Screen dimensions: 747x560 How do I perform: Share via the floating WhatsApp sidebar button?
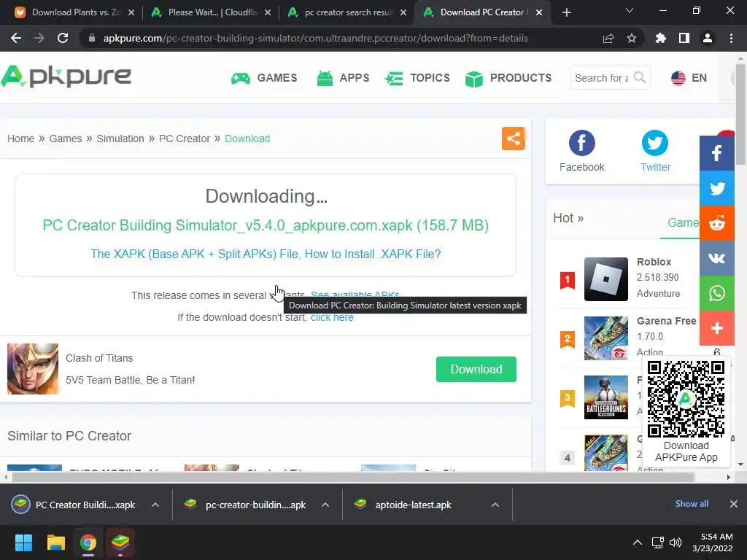click(x=717, y=293)
